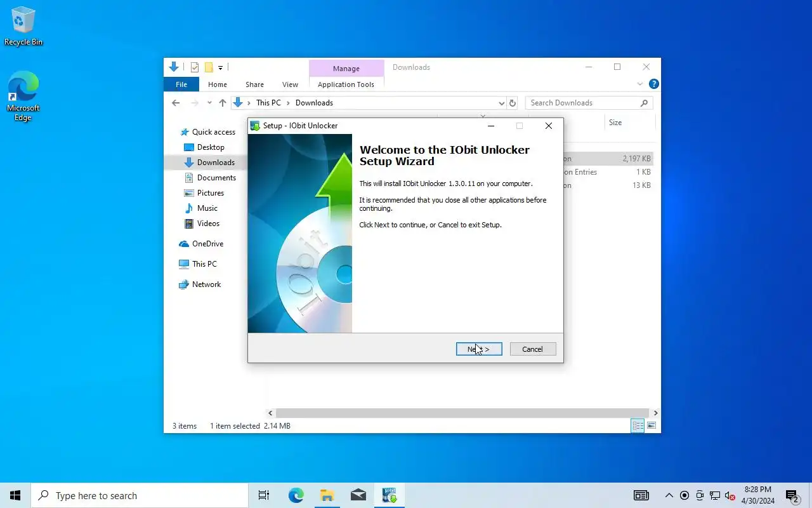Open Network in navigation pane
812x508 pixels.
tap(206, 284)
